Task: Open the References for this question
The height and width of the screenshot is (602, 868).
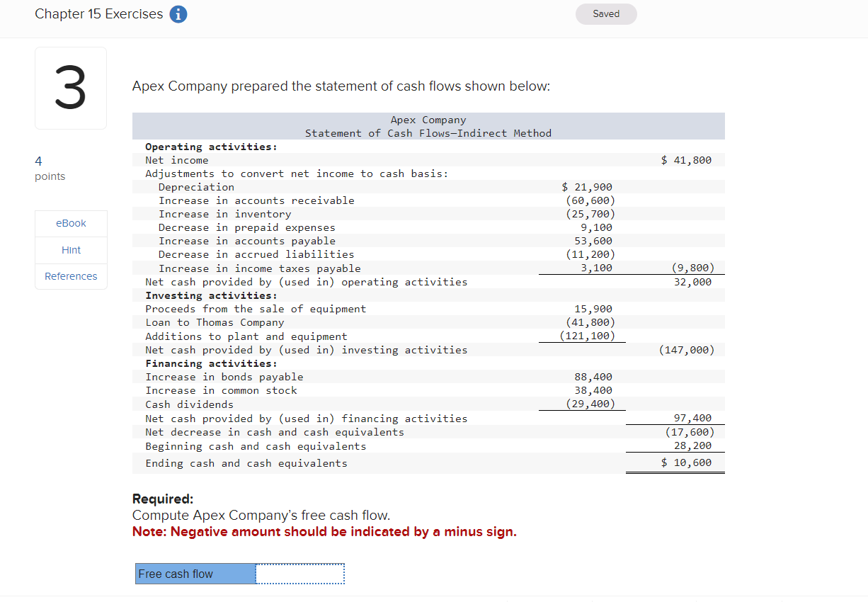Action: pos(71,276)
